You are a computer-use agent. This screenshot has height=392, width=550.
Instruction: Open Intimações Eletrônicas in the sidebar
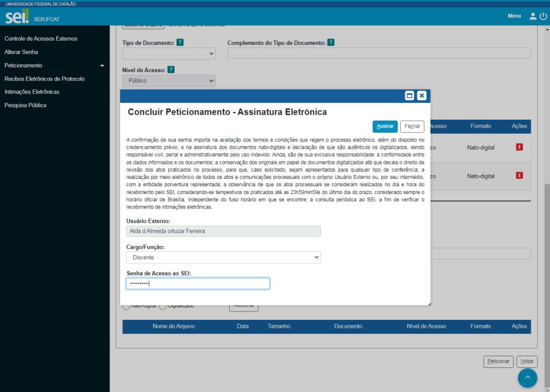pos(32,92)
